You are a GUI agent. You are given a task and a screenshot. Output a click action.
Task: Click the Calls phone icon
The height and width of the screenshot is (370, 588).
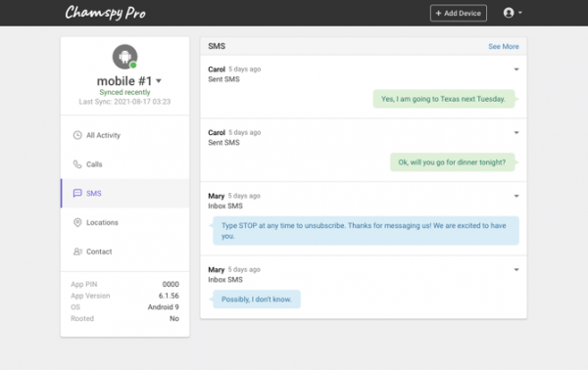click(x=77, y=164)
